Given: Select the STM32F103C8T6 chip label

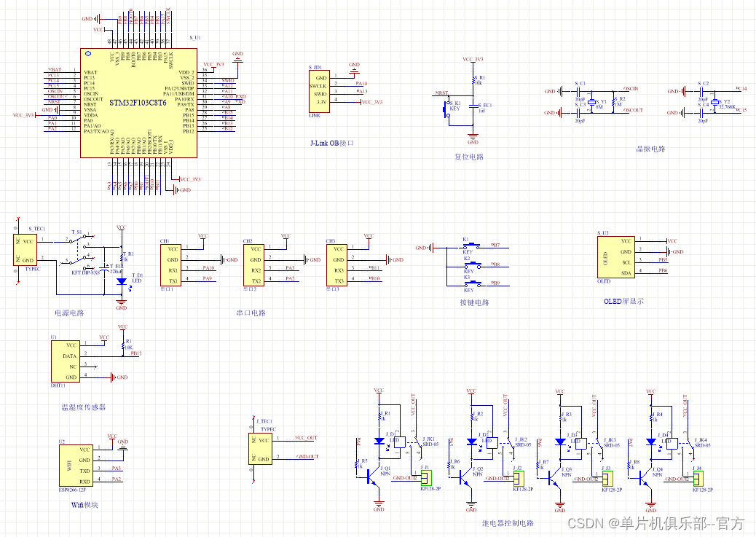Looking at the screenshot, I should pos(138,103).
